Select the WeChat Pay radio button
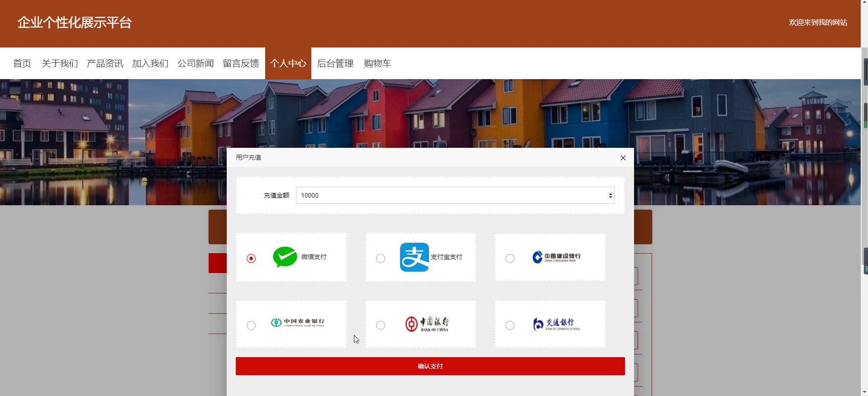 (251, 258)
